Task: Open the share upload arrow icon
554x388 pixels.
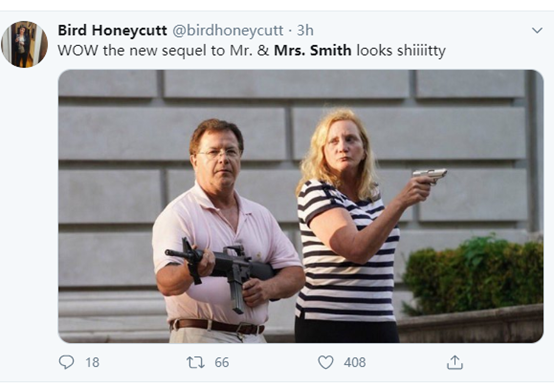Action: pos(455,362)
